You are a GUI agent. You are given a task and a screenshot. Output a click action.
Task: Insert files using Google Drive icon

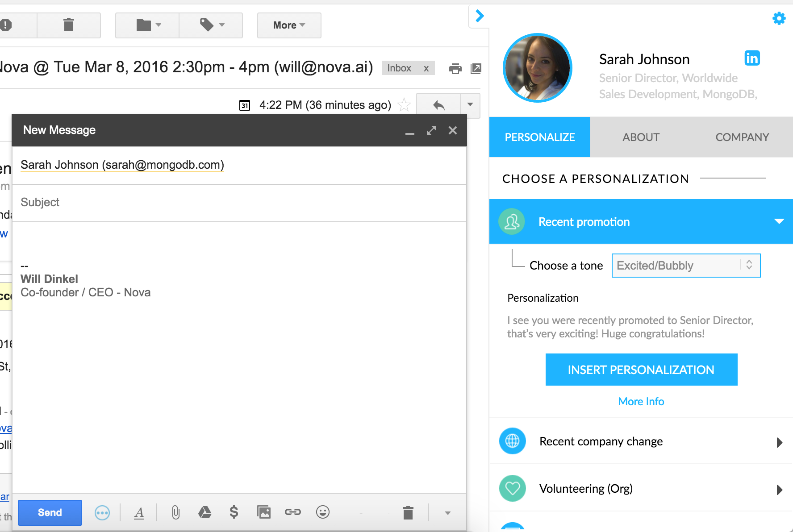pyautogui.click(x=205, y=512)
